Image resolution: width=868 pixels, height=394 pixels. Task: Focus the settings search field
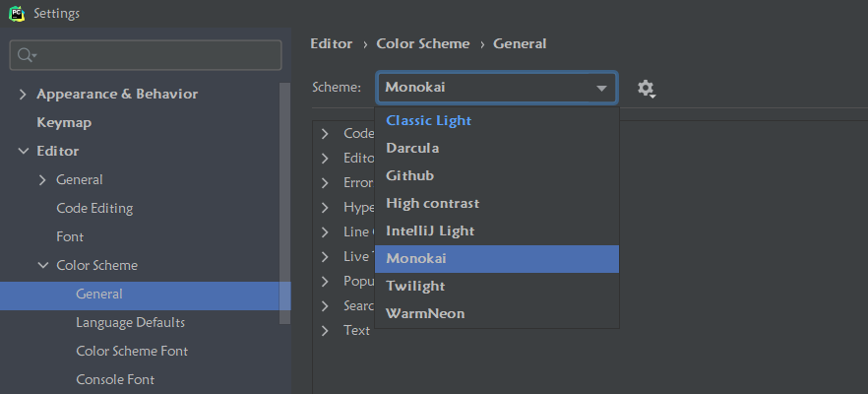click(157, 56)
